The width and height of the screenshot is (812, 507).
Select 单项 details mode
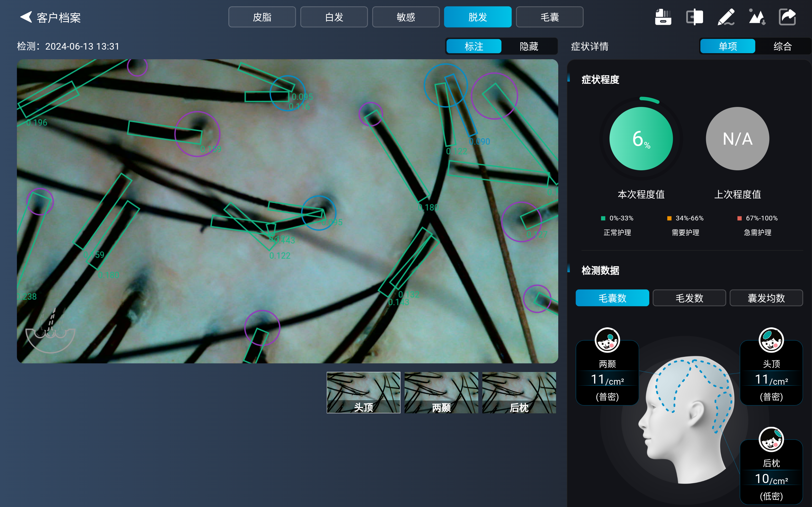[727, 46]
